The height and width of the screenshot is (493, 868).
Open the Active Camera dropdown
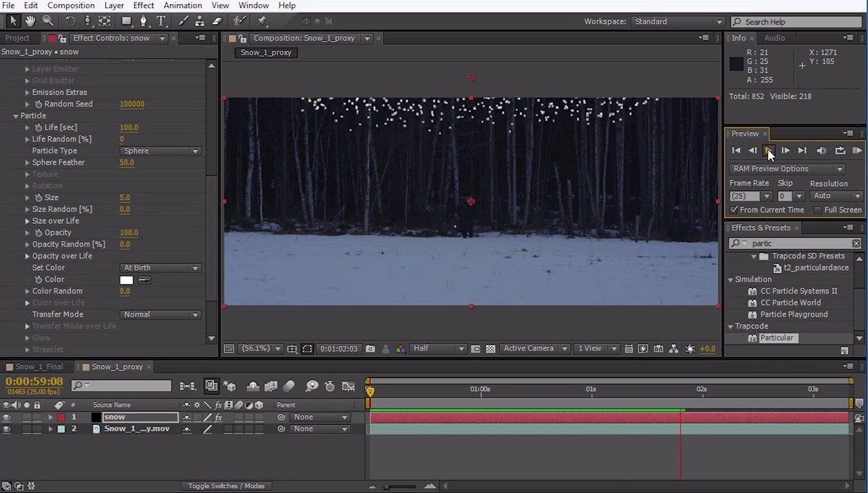tap(535, 349)
